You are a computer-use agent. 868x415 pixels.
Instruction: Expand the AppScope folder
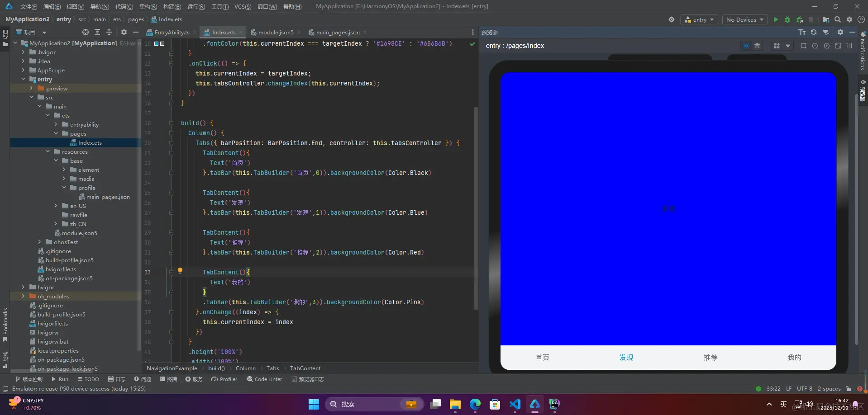click(x=23, y=70)
